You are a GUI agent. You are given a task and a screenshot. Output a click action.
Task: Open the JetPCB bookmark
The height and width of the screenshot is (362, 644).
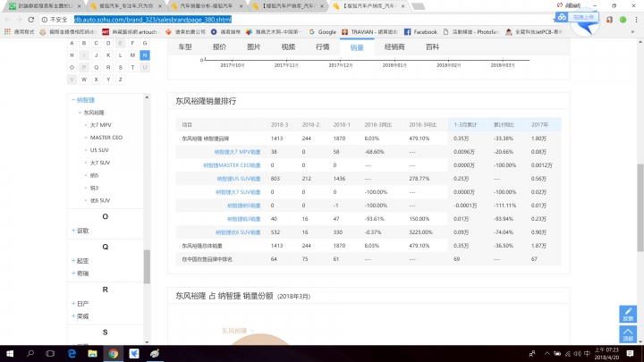click(x=533, y=31)
